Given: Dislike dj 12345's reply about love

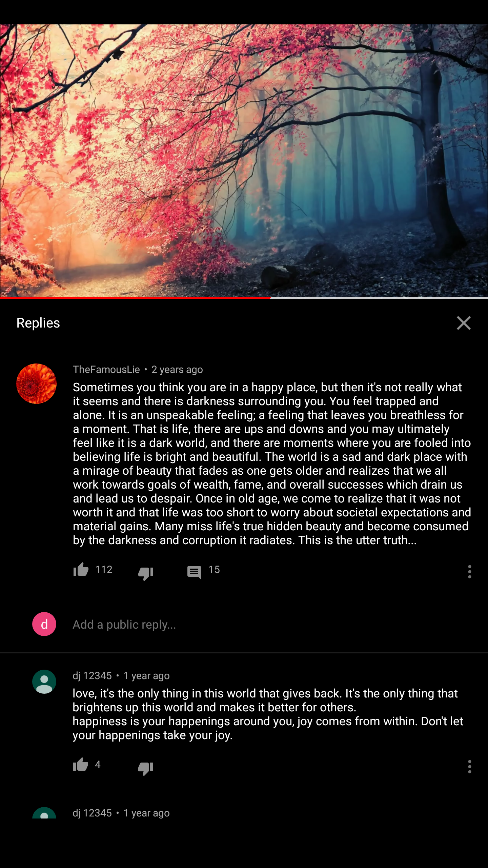Looking at the screenshot, I should (146, 767).
